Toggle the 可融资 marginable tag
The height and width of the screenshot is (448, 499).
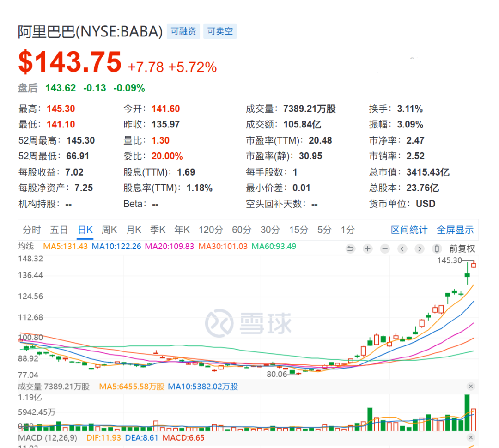point(183,31)
